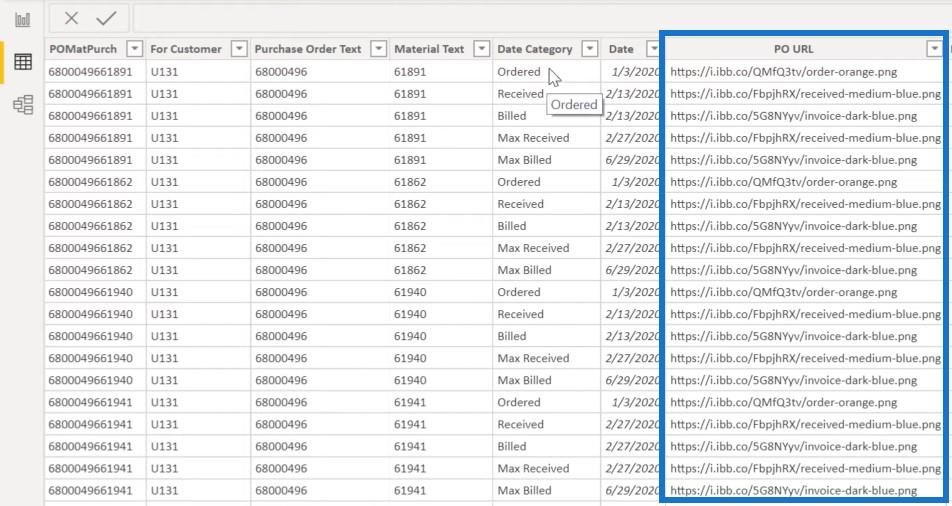Open Material Text column filter dropdown
This screenshot has height=506, width=952.
[x=481, y=49]
